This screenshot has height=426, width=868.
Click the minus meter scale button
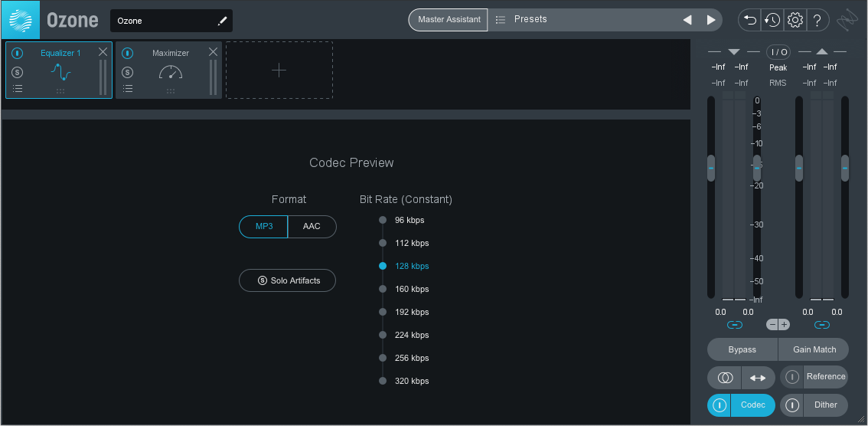pyautogui.click(x=772, y=325)
